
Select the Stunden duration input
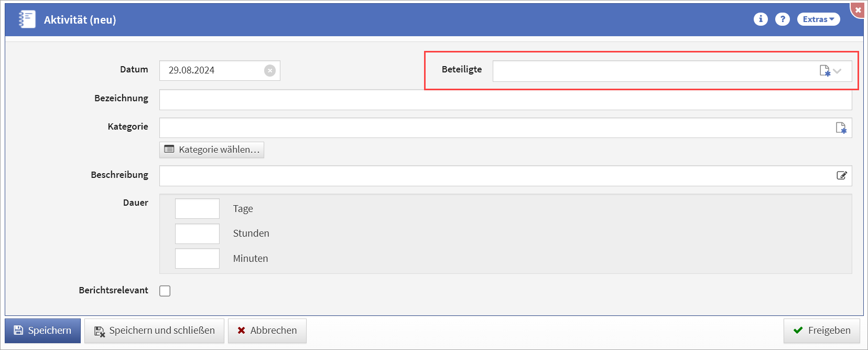coord(197,234)
